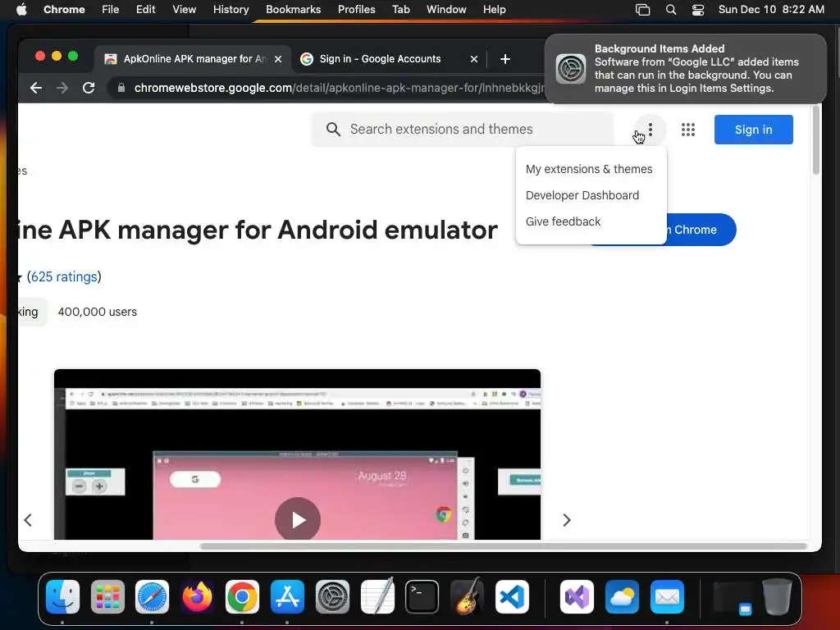Select My extensions & themes
The image size is (840, 630).
click(591, 169)
